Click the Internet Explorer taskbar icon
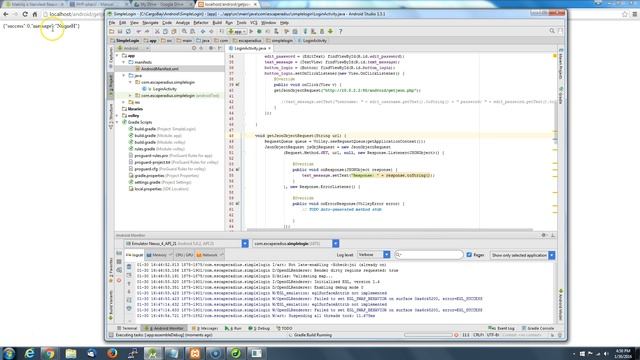The width and height of the screenshot is (640, 360). click(29, 353)
